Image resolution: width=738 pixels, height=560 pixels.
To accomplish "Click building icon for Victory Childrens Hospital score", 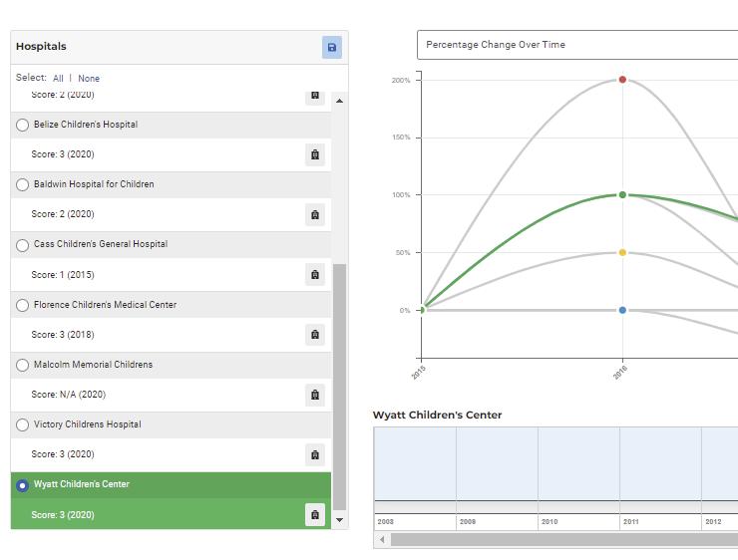I will (x=315, y=454).
